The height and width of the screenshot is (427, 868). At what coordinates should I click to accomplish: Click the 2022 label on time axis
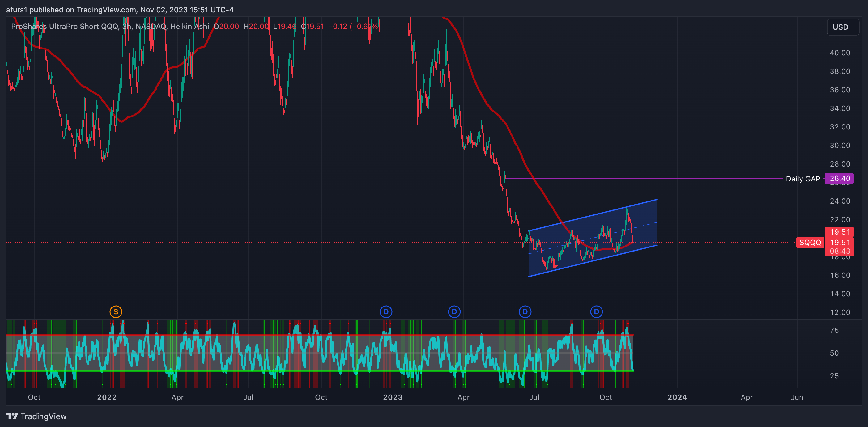(107, 397)
